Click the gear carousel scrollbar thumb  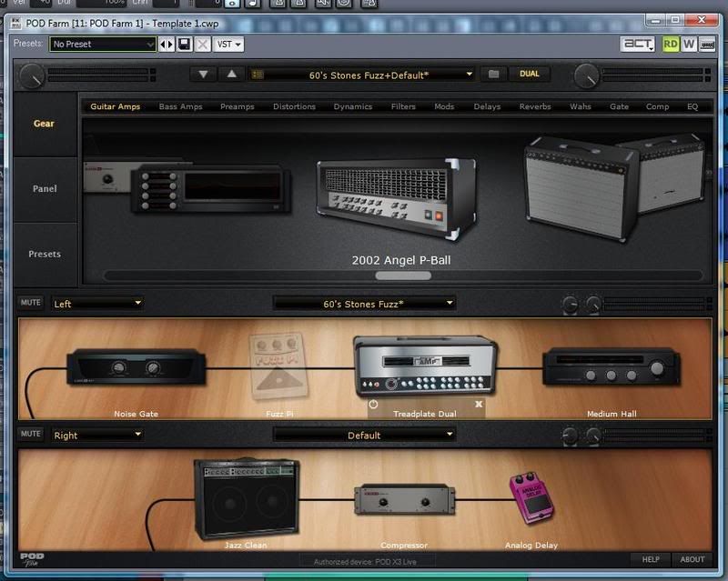point(403,275)
